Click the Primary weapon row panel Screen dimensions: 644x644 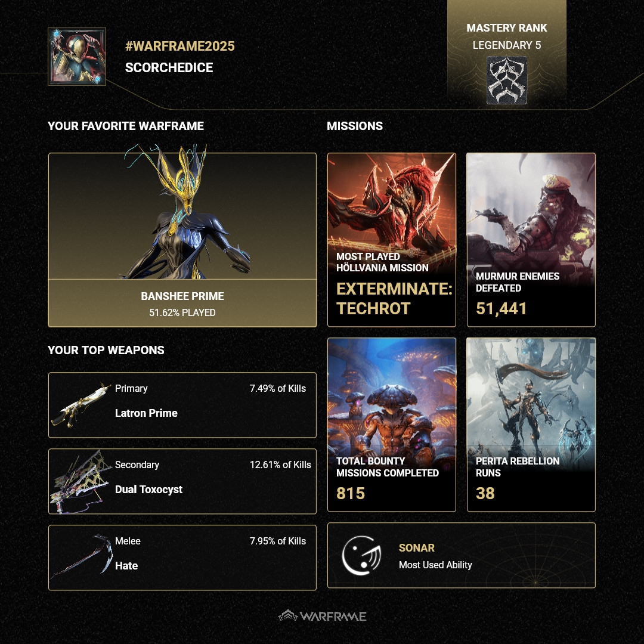(x=182, y=405)
